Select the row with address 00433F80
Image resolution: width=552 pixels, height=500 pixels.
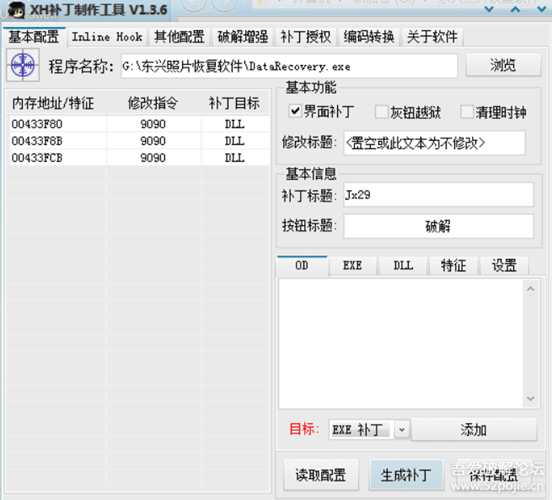139,124
